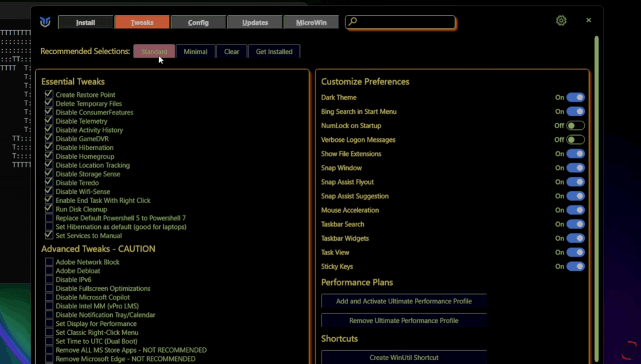Click Add and Activate Ultimate Performance Profile
641x364 pixels.
pyautogui.click(x=404, y=301)
